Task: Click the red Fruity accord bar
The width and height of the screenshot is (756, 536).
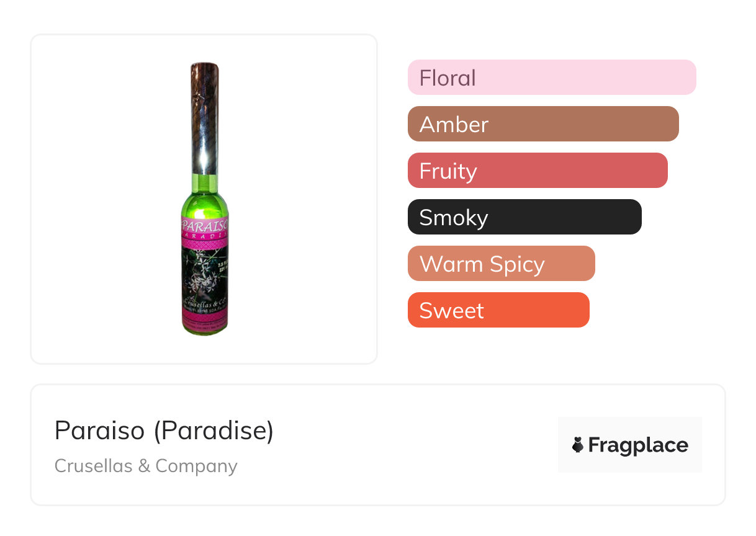Action: pyautogui.click(x=537, y=171)
